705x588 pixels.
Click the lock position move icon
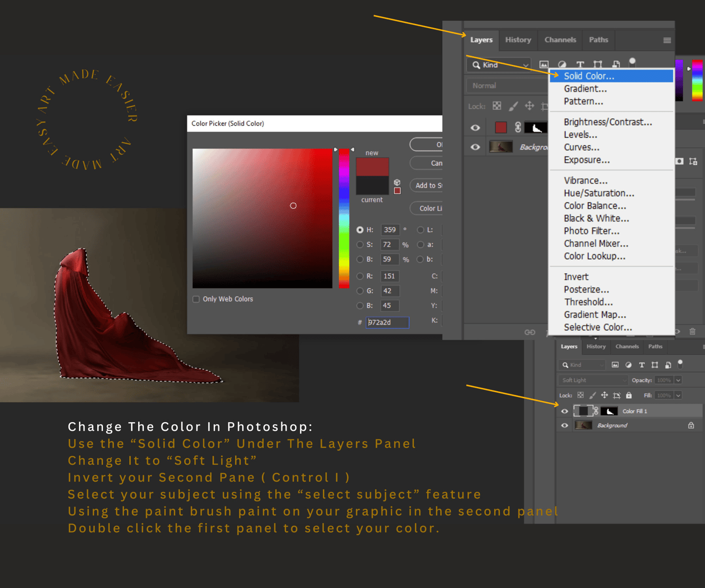[x=529, y=106]
